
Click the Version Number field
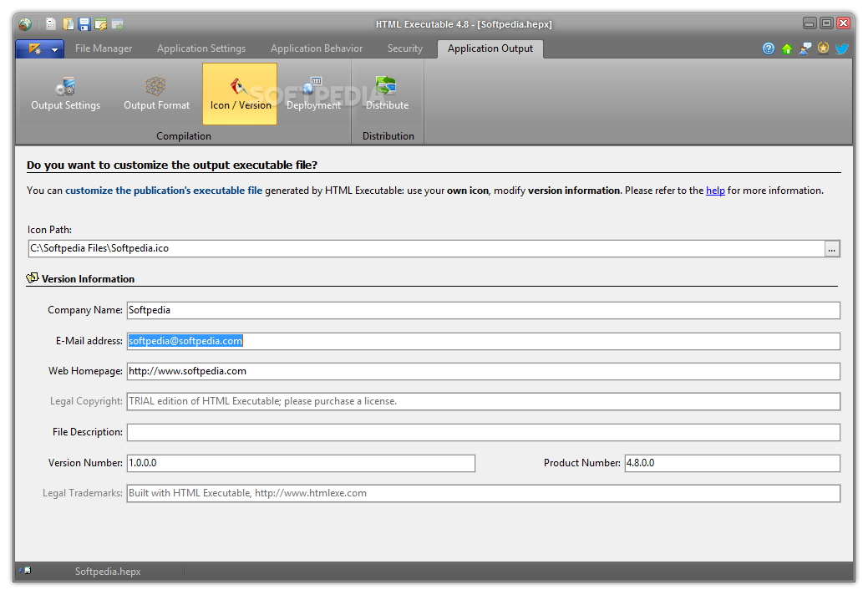tap(301, 463)
